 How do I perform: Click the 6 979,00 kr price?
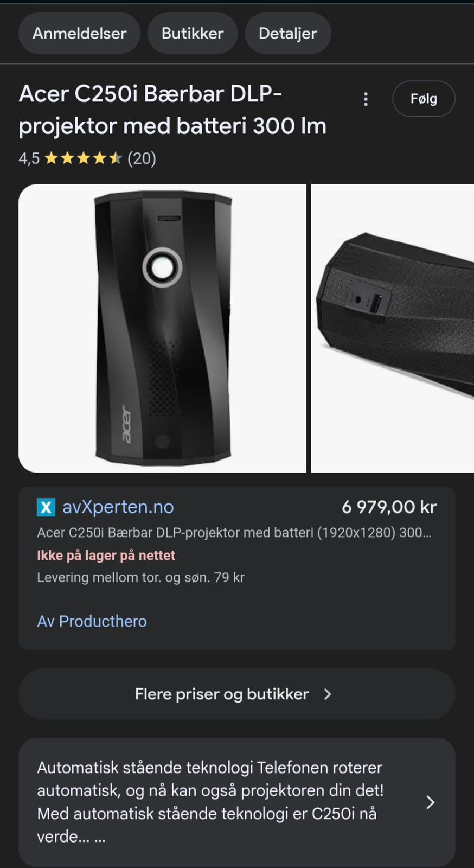tap(389, 507)
